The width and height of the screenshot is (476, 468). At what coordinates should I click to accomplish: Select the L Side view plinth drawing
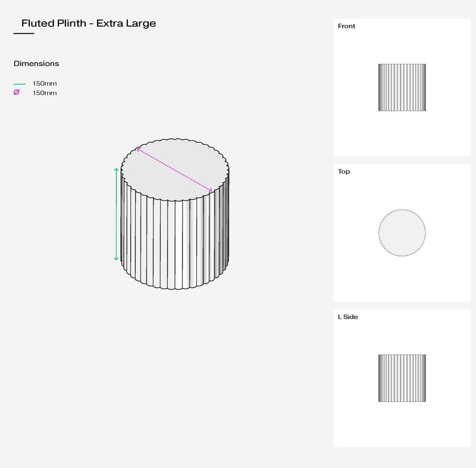[x=402, y=377]
